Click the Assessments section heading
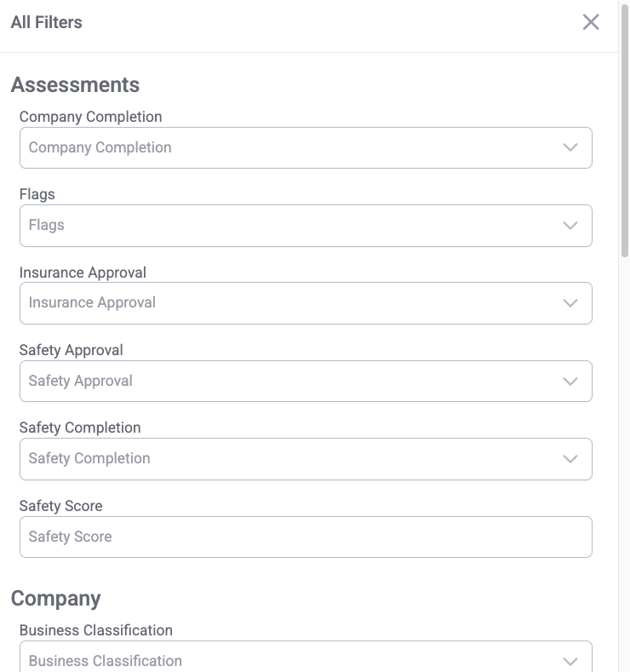 75,85
